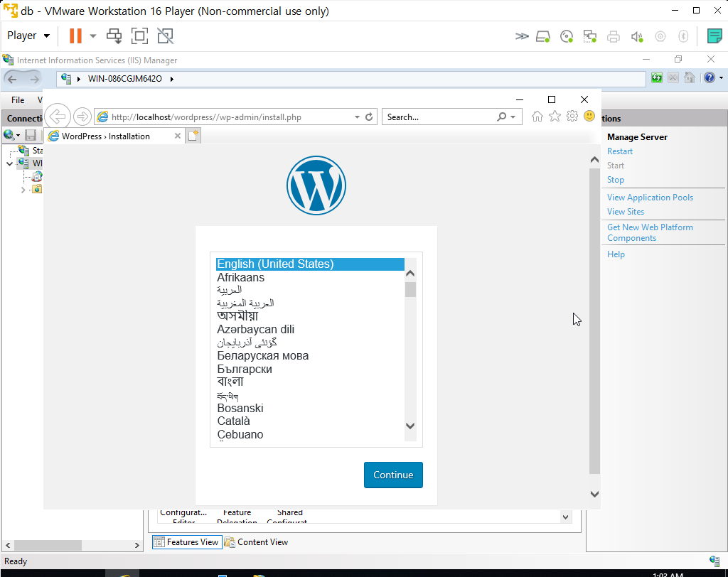Expand the Sites node in Connections tree
Image resolution: width=728 pixels, height=577 pixels.
point(23,190)
